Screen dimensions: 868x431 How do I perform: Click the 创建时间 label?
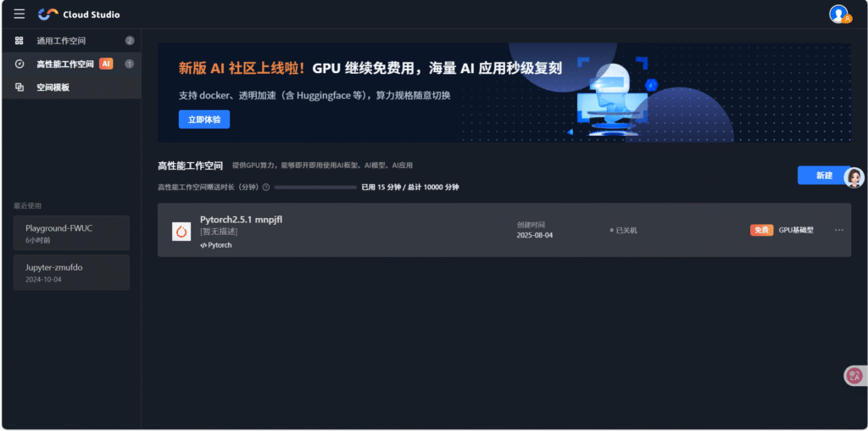click(531, 224)
